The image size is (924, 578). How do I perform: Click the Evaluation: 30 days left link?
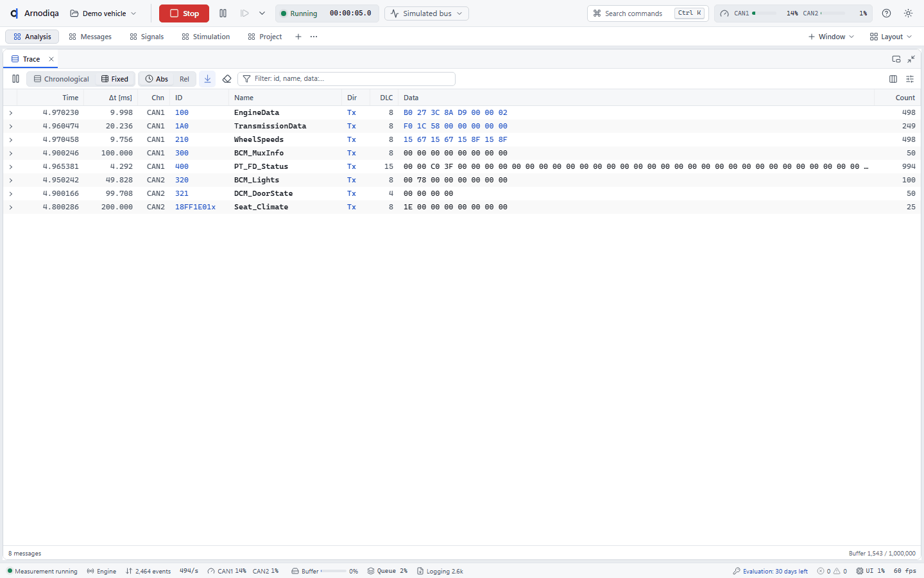[771, 571]
